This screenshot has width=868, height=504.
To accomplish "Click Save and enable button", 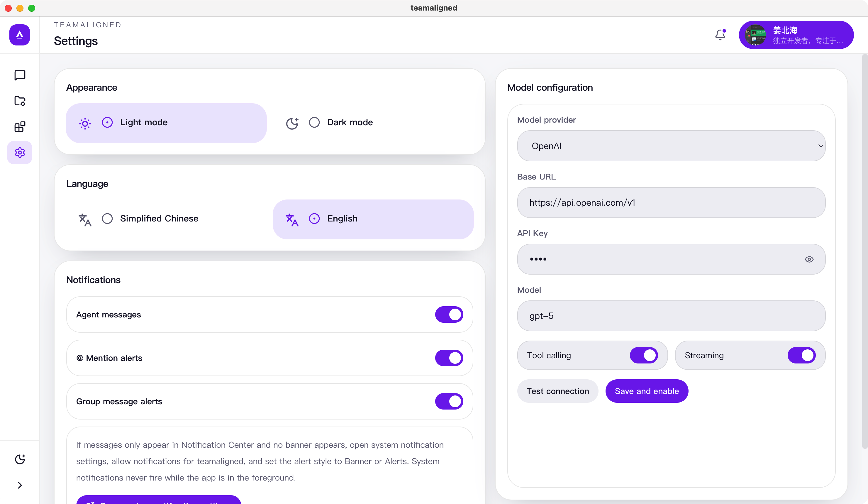I will [647, 391].
